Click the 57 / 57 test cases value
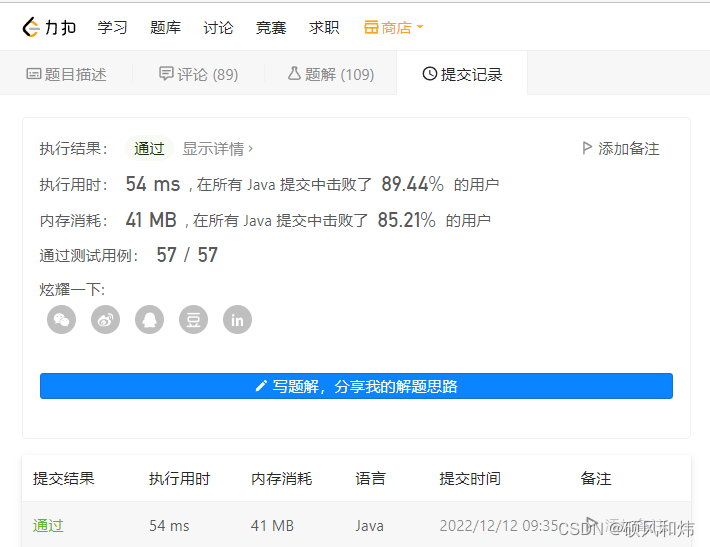This screenshot has width=710, height=547. [187, 255]
